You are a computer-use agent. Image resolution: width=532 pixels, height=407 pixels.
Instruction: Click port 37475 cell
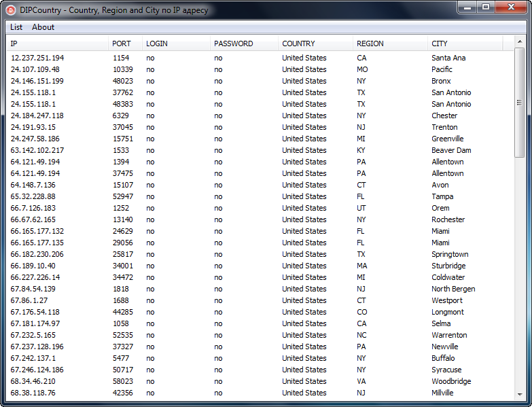[122, 173]
